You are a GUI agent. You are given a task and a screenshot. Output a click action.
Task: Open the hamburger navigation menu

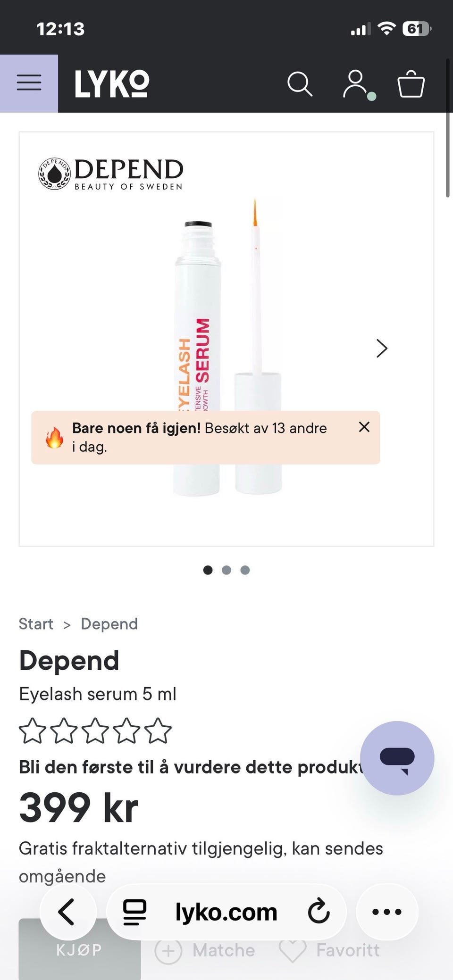coord(29,83)
